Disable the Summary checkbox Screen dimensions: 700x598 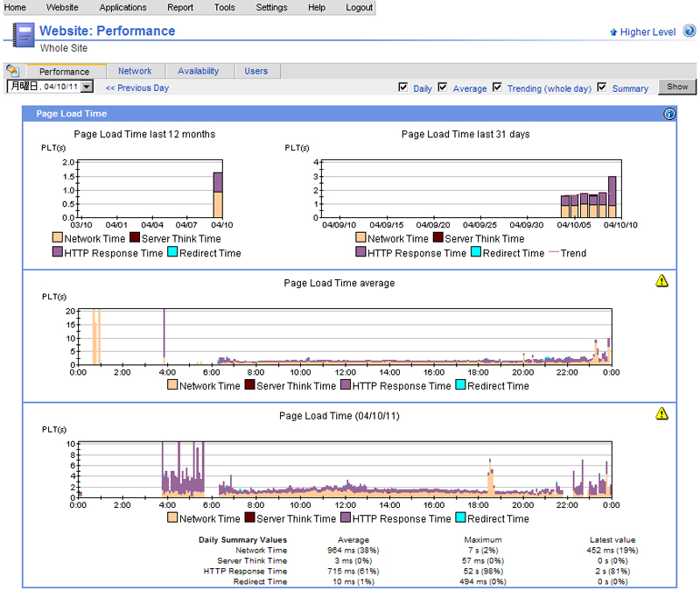coord(602,87)
